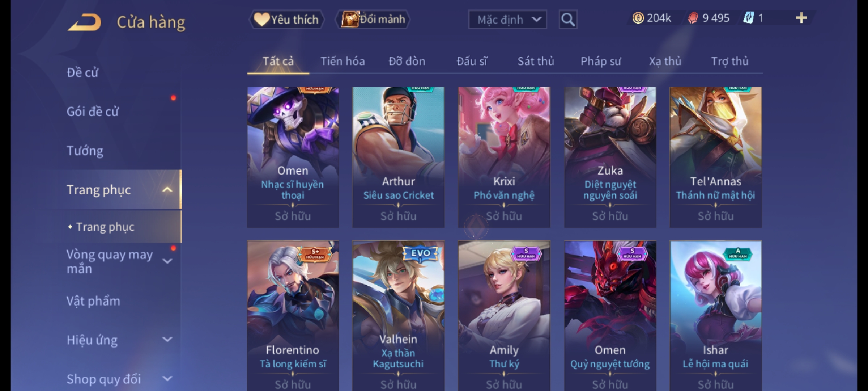Open Đổi mảnh fragment exchange chest
The width and height of the screenshot is (868, 391).
point(373,20)
